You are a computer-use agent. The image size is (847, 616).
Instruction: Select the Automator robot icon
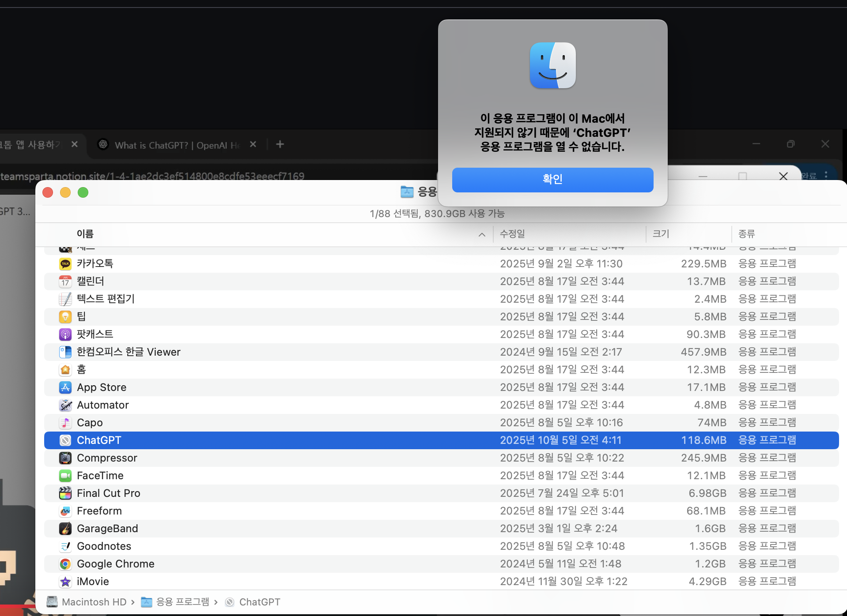(x=65, y=405)
